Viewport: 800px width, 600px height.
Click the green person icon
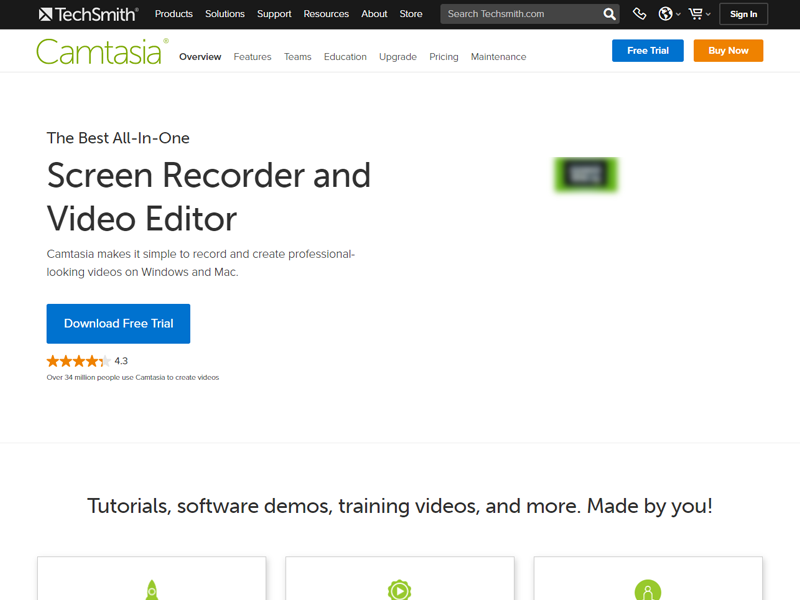(x=648, y=590)
